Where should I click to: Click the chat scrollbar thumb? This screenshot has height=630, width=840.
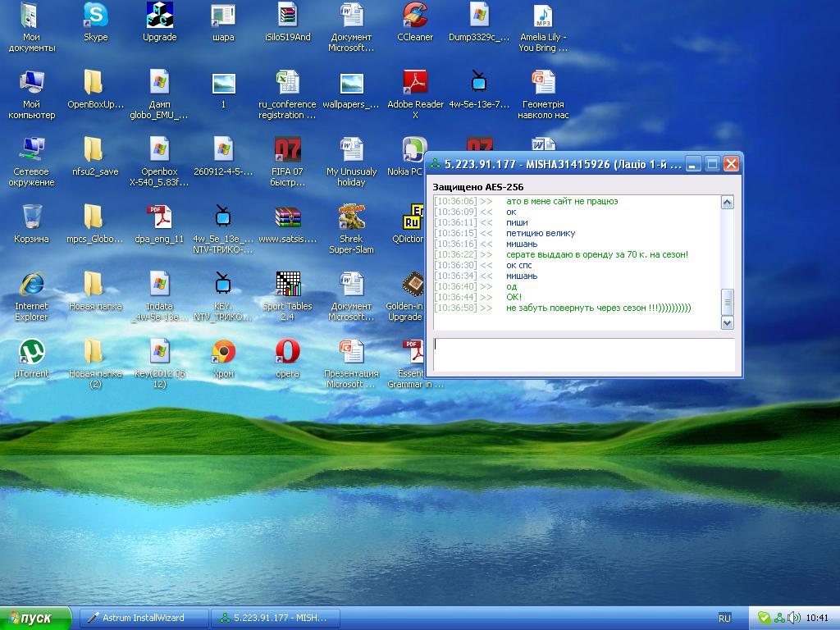pos(727,302)
